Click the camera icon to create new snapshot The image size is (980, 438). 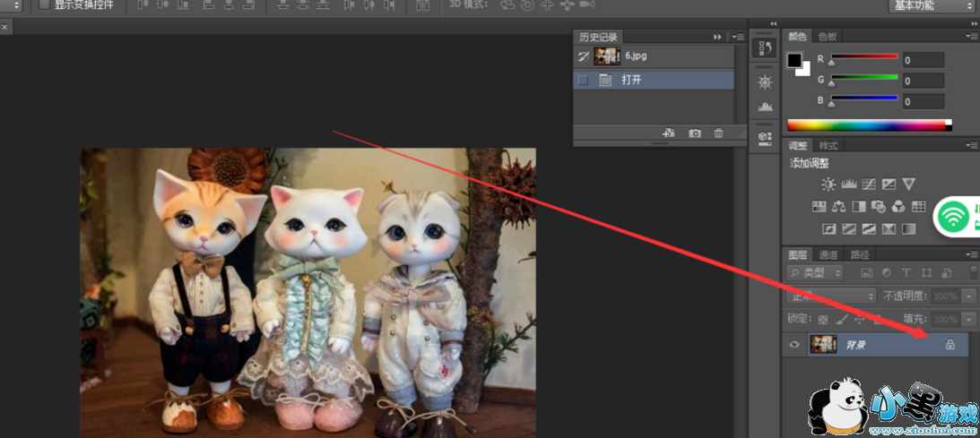coord(695,133)
